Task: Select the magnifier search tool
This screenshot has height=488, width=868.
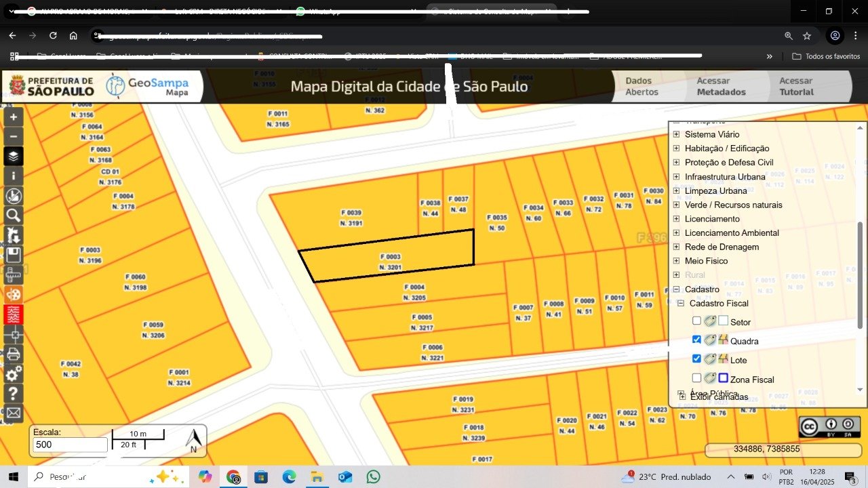Action: click(14, 216)
